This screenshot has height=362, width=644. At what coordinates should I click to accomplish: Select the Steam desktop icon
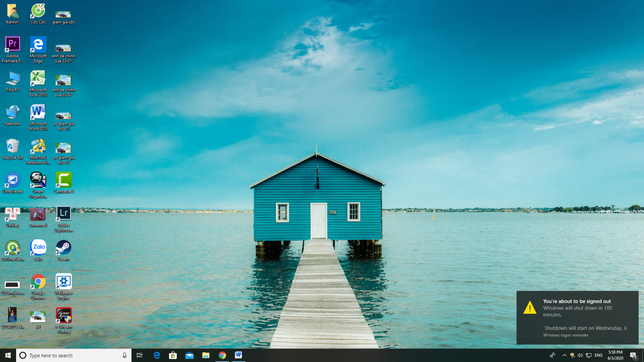(63, 248)
